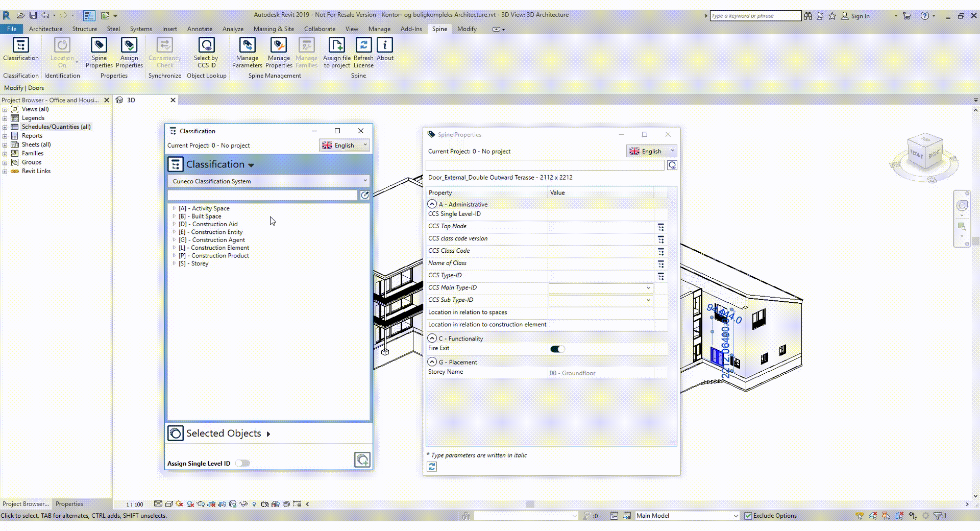Click the Classification header dropdown arrow
980x531 pixels.
tap(251, 165)
